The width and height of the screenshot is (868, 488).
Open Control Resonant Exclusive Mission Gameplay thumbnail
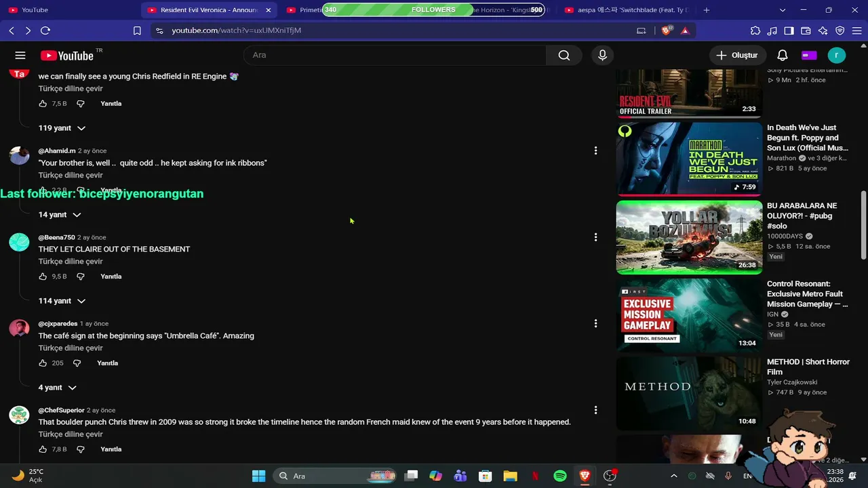point(689,315)
